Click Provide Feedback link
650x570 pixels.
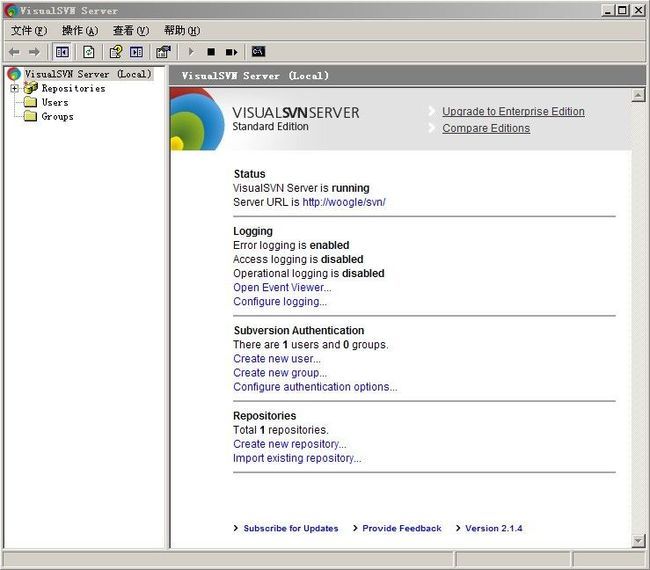tap(402, 528)
